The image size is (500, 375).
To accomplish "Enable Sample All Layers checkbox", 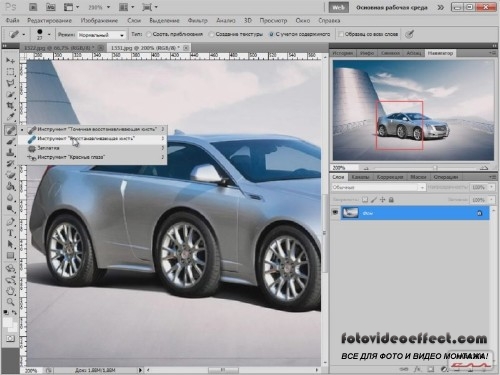I will coord(341,34).
